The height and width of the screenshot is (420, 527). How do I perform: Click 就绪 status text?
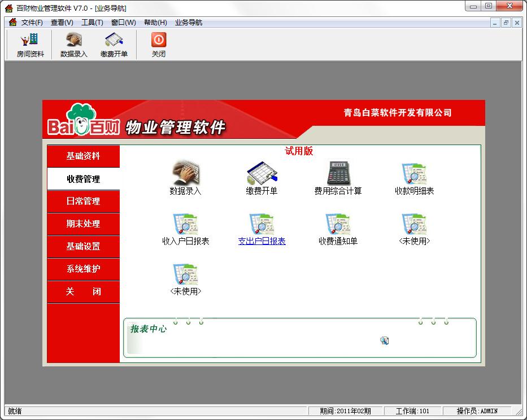pyautogui.click(x=15, y=411)
